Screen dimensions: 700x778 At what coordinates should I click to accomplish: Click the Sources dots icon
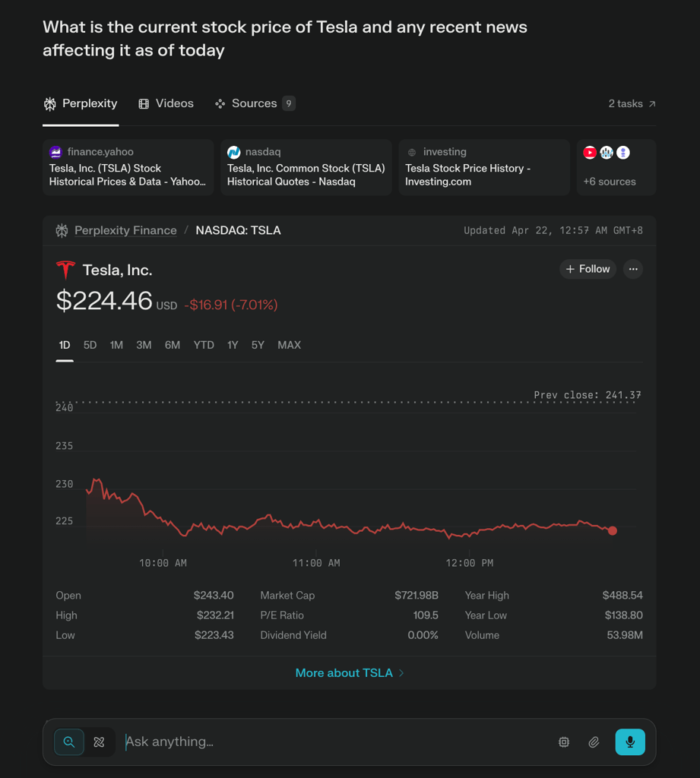[x=220, y=103]
